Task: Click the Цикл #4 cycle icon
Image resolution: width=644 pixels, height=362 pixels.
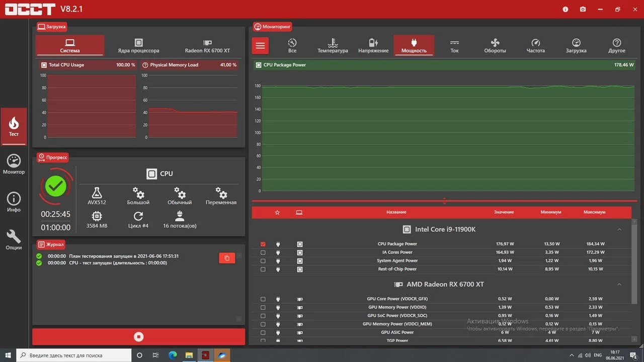Action: click(x=138, y=216)
